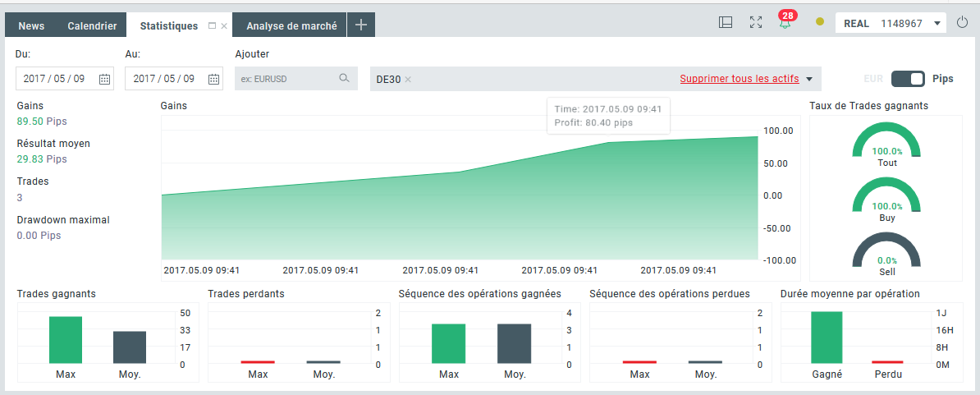Detach the Statistiques tab window icon

tap(212, 25)
